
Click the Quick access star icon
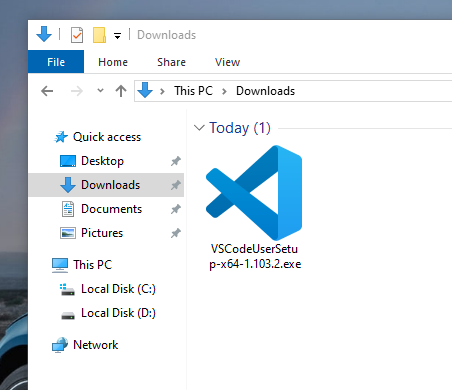(x=61, y=137)
